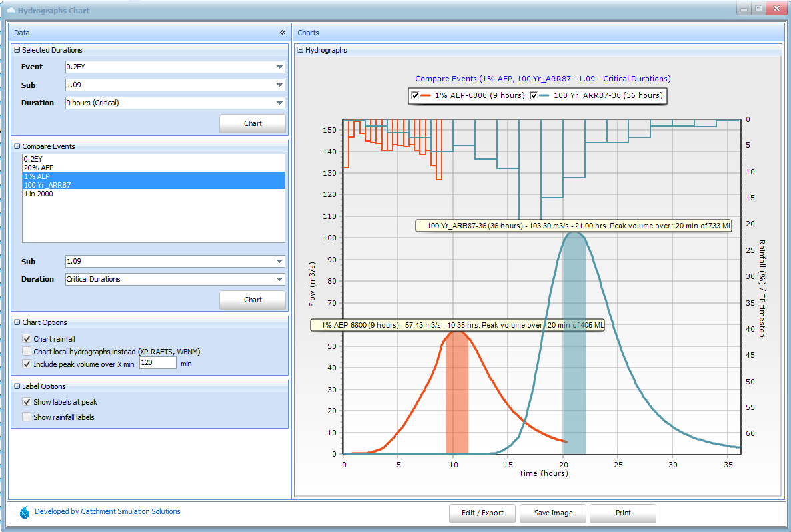Open the Developed by Catchment Simulation Solutions link

[107, 511]
